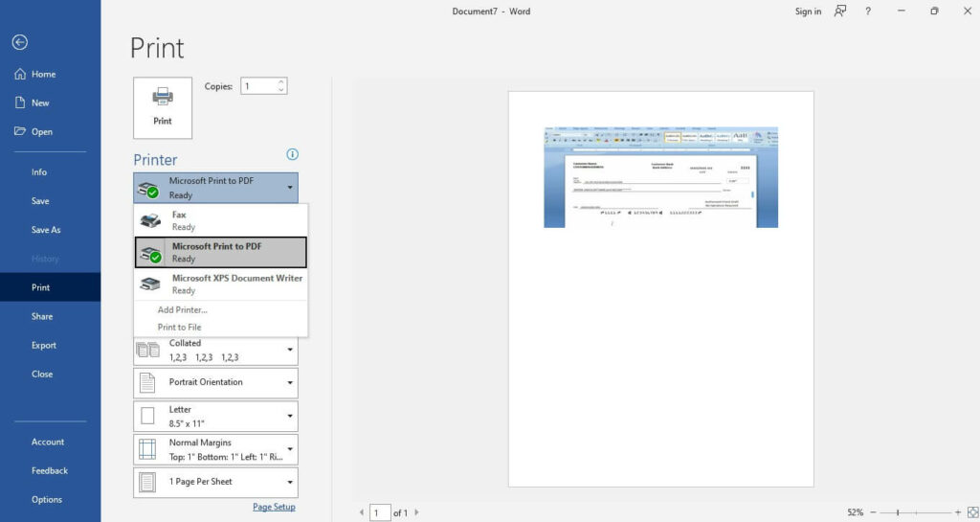
Task: Click the Home house icon
Action: [20, 74]
